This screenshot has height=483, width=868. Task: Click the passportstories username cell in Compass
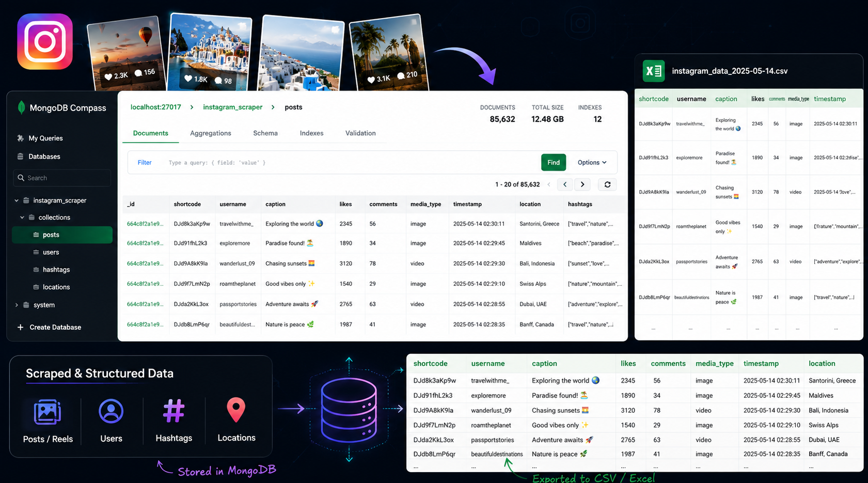click(238, 304)
